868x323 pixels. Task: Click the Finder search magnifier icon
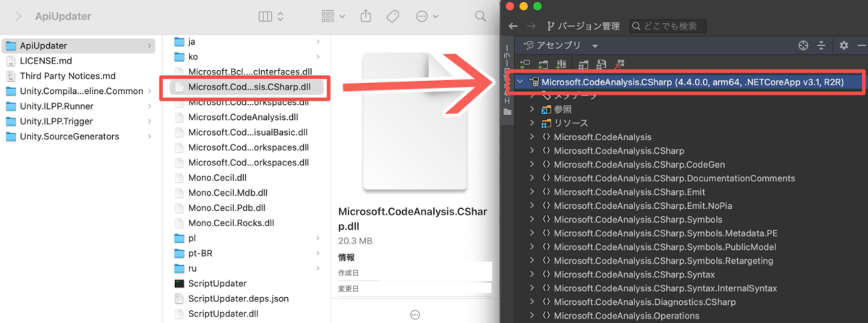coord(480,16)
